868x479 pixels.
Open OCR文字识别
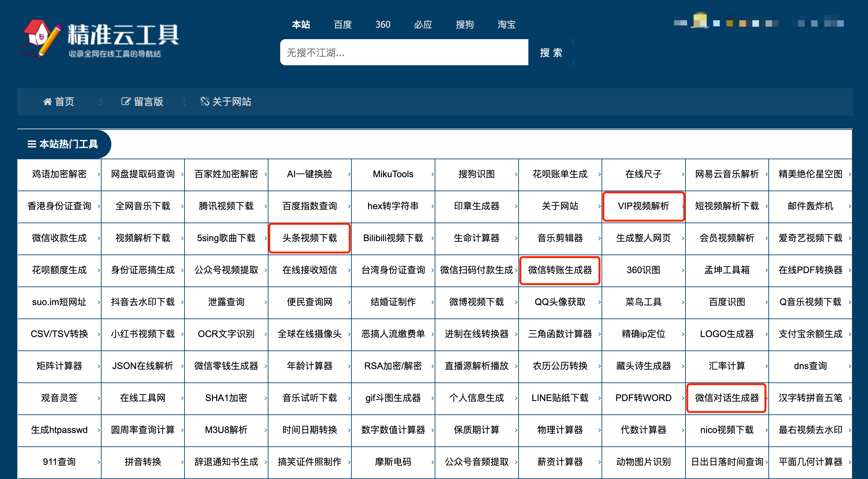click(x=226, y=334)
